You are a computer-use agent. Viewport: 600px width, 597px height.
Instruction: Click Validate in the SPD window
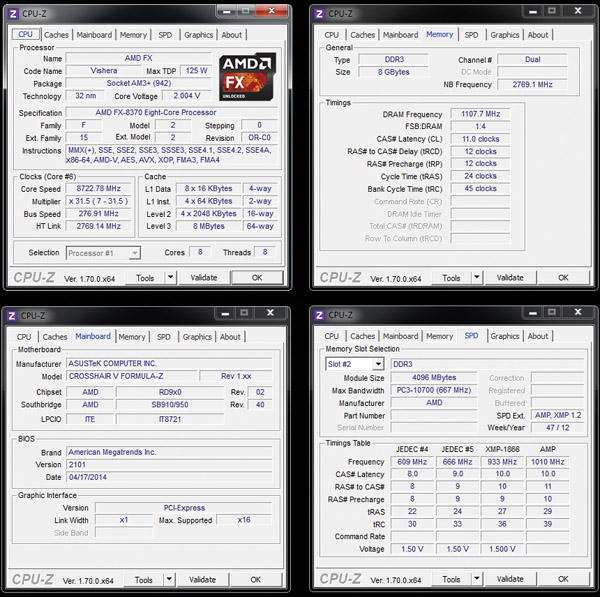[510, 579]
